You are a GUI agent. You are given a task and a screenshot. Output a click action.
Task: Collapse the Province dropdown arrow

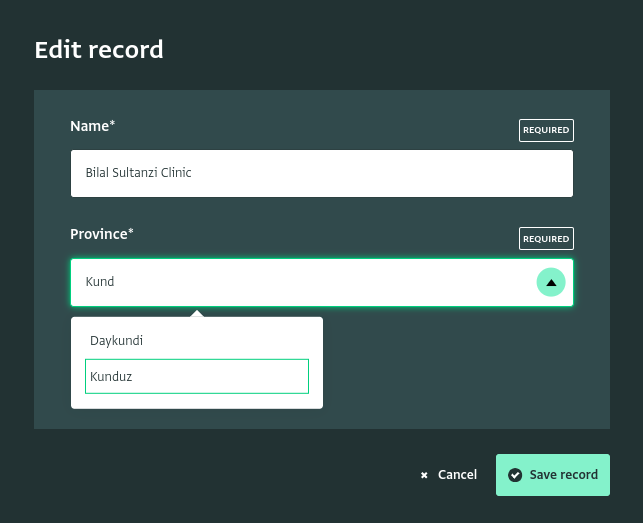[551, 282]
